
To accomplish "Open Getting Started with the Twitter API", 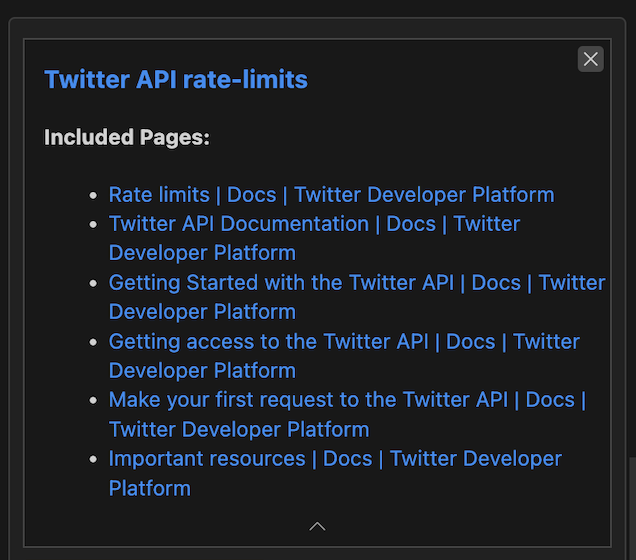I will pos(357,283).
